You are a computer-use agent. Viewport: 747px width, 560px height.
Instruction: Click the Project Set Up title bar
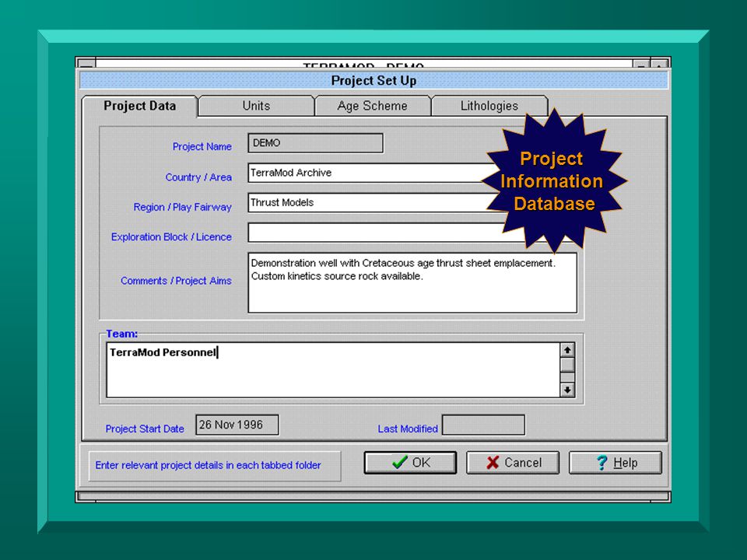374,80
